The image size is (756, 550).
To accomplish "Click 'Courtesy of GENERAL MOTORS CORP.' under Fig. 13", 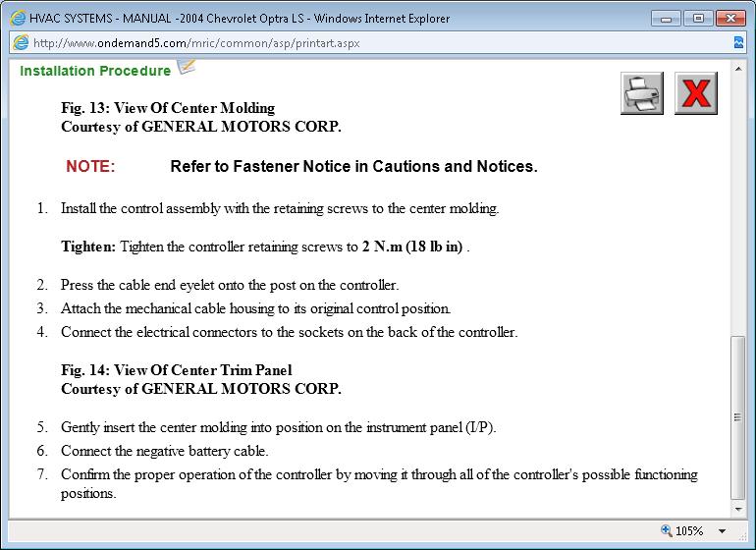I will pos(201,127).
